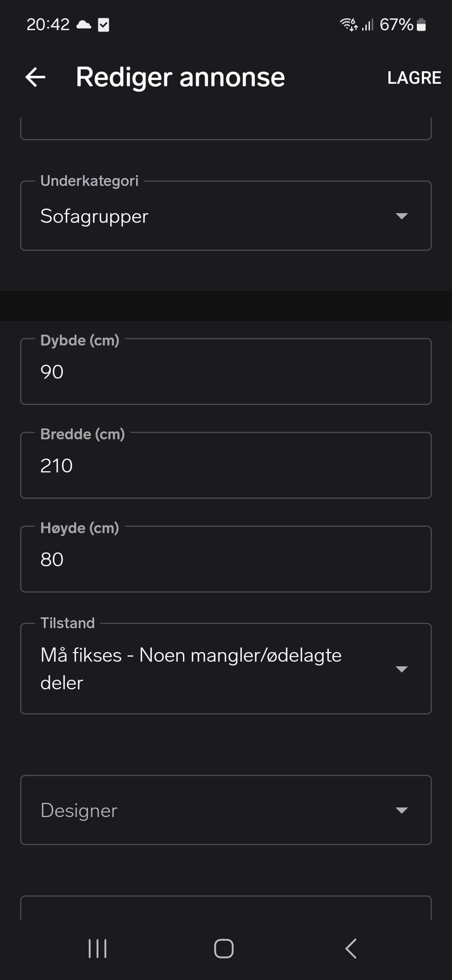Tap the Android recent apps icon
The width and height of the screenshot is (452, 980).
(97, 948)
